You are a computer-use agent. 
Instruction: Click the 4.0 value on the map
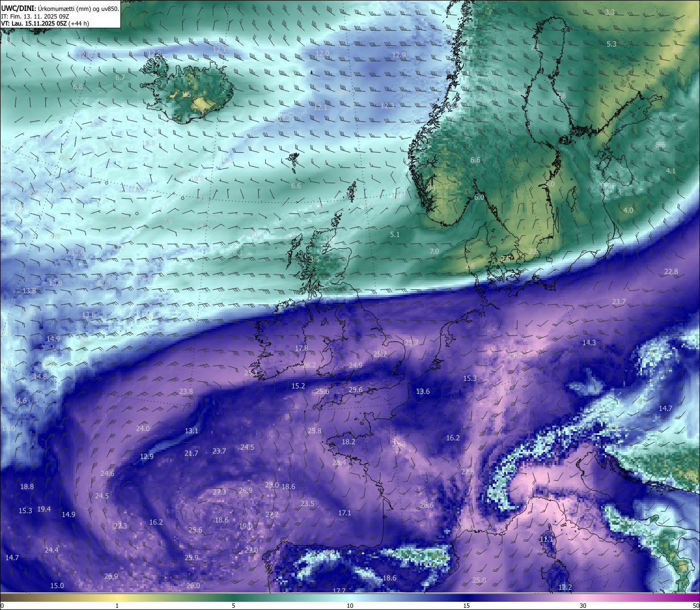click(628, 210)
